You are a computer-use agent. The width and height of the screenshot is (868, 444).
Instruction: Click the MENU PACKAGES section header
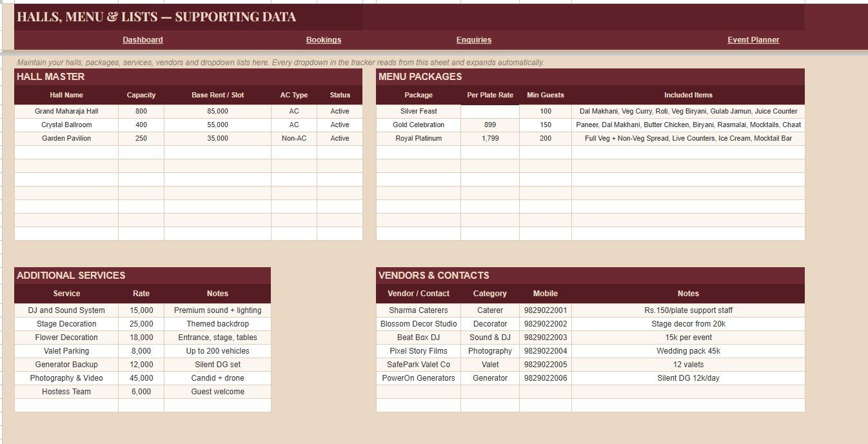click(x=591, y=77)
